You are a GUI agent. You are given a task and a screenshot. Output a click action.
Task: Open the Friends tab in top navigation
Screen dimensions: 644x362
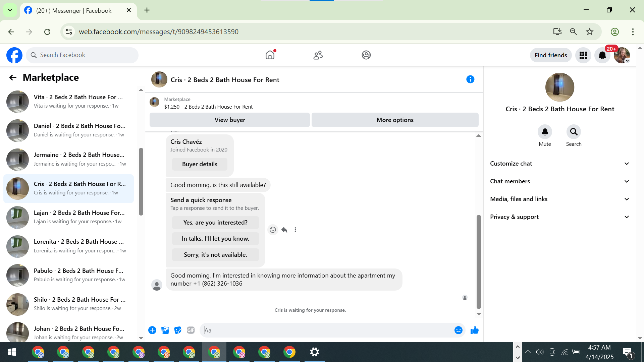click(x=318, y=55)
